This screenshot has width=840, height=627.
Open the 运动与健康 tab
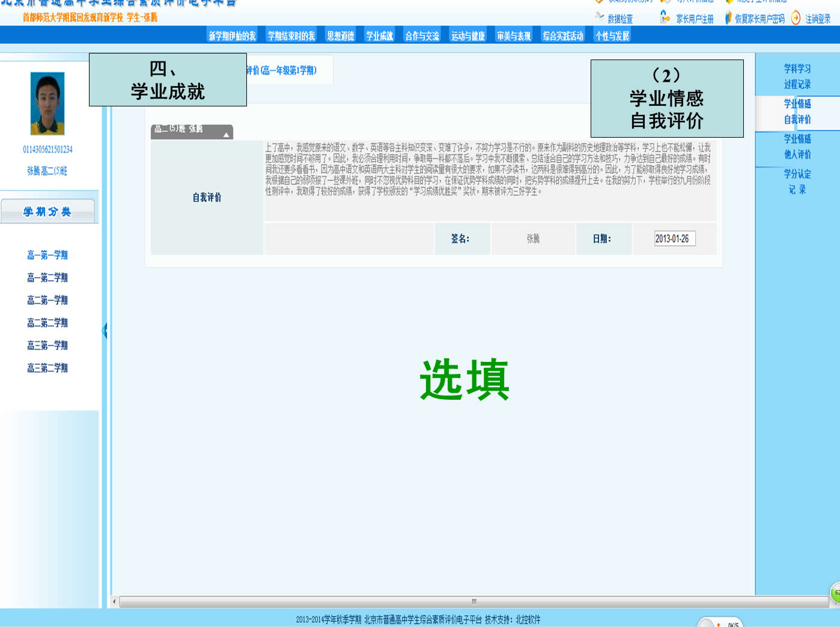468,36
